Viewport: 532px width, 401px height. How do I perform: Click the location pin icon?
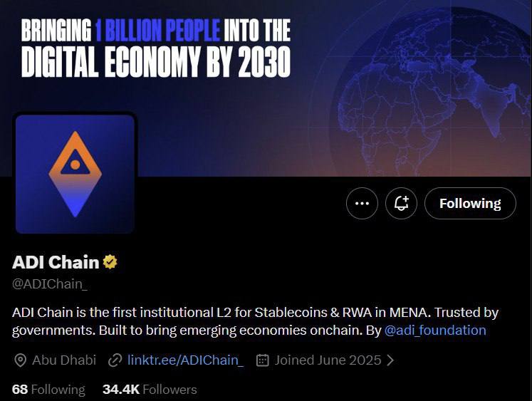coord(20,360)
